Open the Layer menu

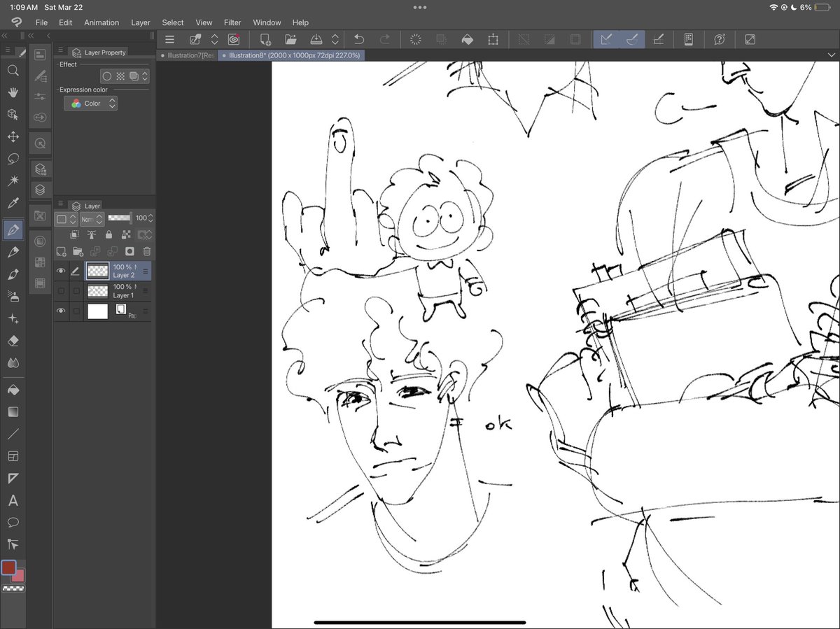pos(141,22)
